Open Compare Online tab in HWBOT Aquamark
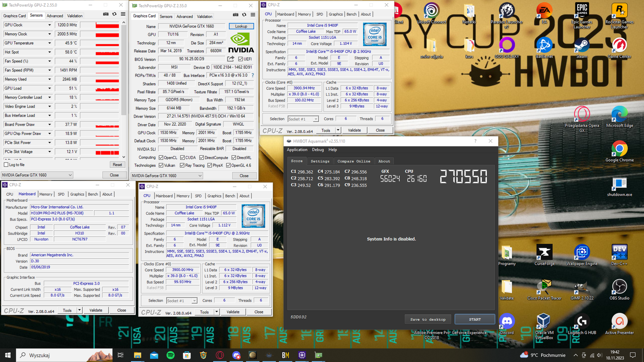Screen dimensions: 644x362 [354, 161]
